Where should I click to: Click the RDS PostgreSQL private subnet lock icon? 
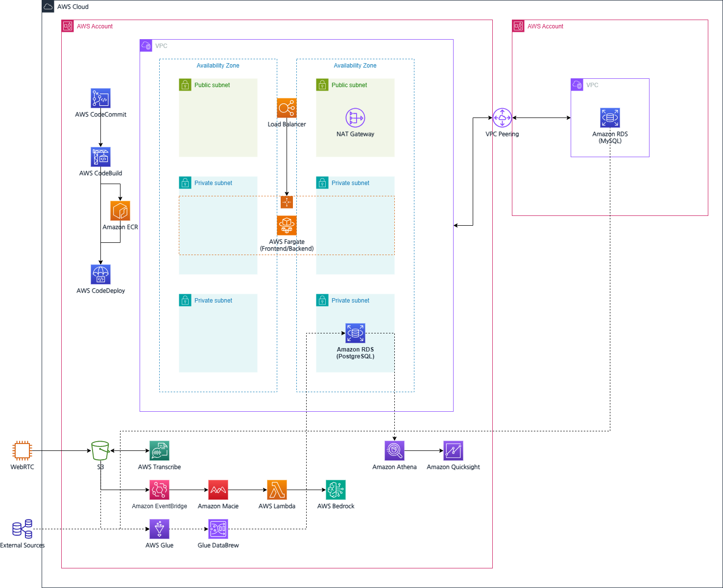click(x=322, y=300)
